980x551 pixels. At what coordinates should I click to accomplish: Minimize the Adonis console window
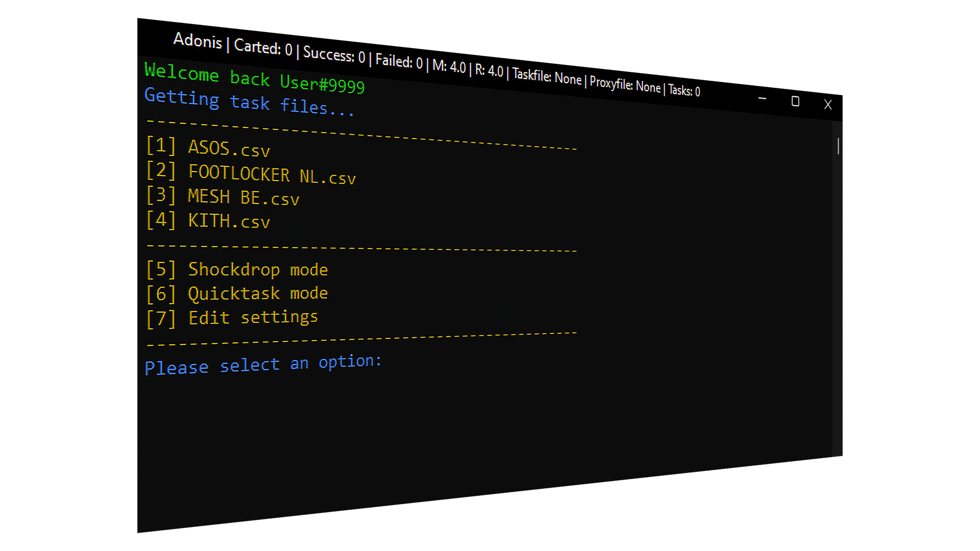pos(762,98)
